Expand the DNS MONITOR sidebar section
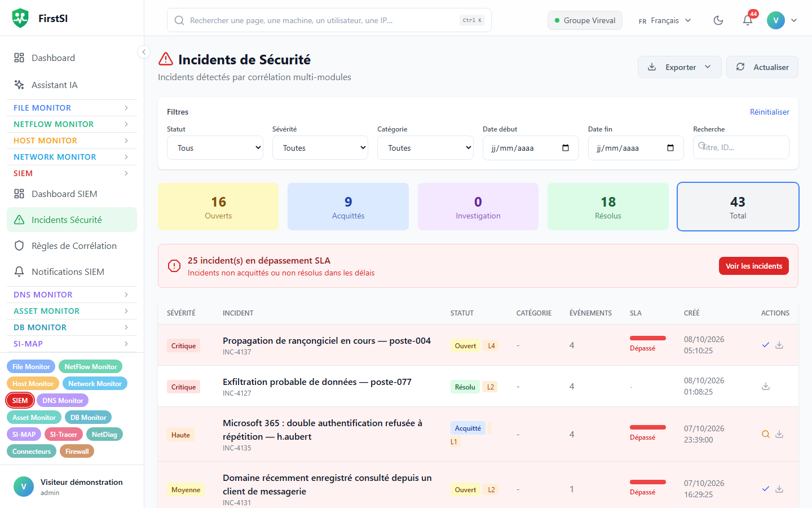This screenshot has width=812, height=508. click(72, 295)
